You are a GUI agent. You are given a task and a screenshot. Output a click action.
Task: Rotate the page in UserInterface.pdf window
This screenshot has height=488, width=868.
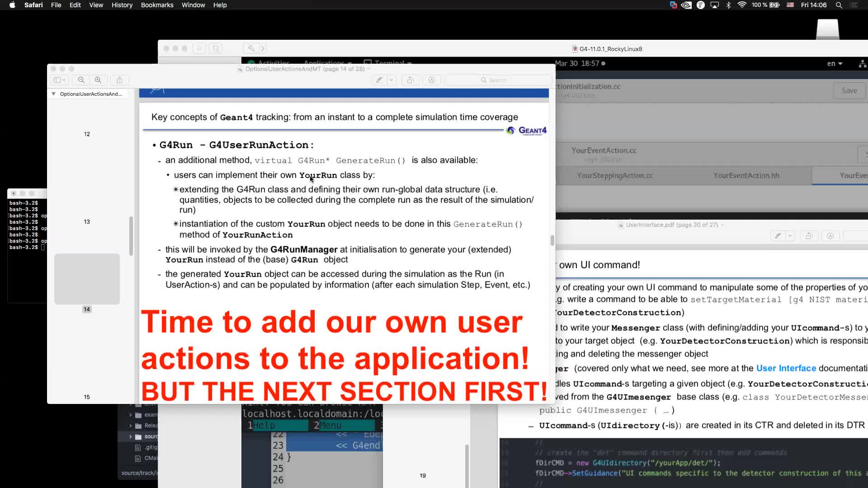pos(808,235)
